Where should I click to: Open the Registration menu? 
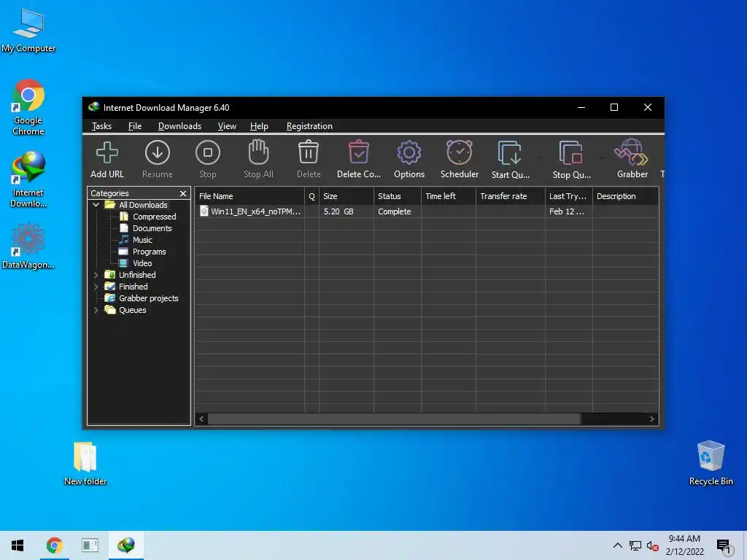309,126
